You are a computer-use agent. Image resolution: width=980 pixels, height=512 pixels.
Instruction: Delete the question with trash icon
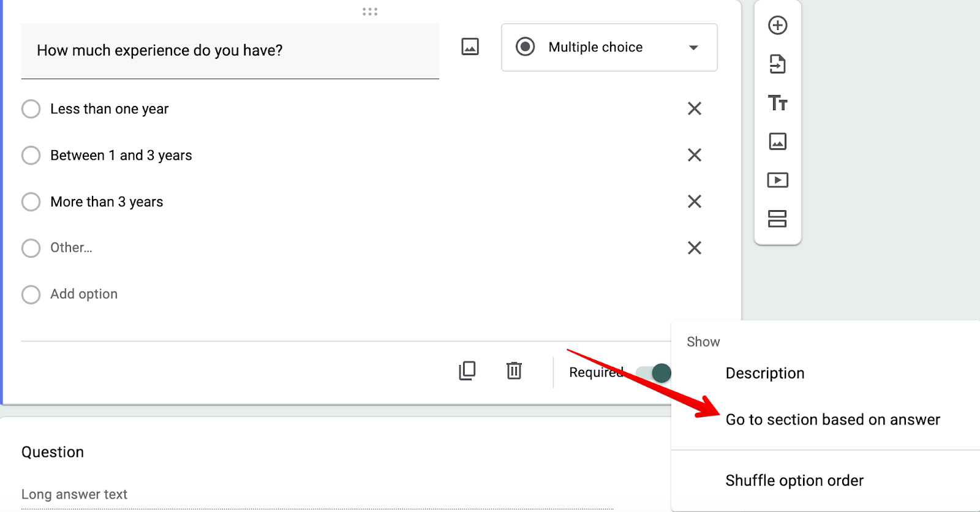[x=514, y=371]
